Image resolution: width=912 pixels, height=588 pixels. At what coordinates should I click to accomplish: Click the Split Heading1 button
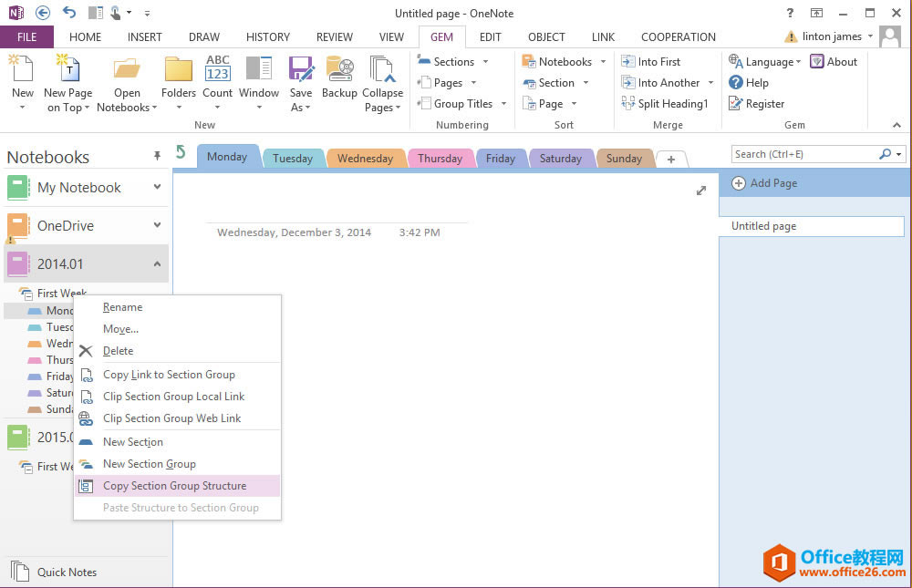[x=665, y=104]
